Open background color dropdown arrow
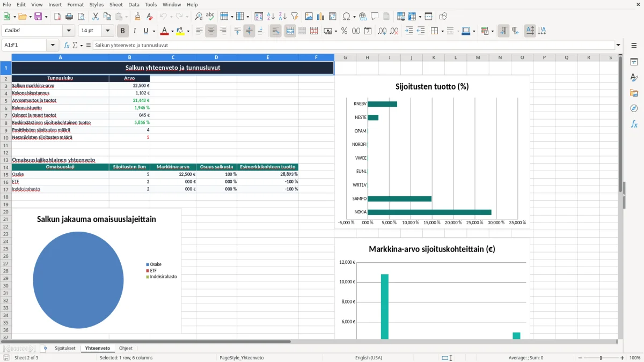644x362 pixels. coord(188,31)
